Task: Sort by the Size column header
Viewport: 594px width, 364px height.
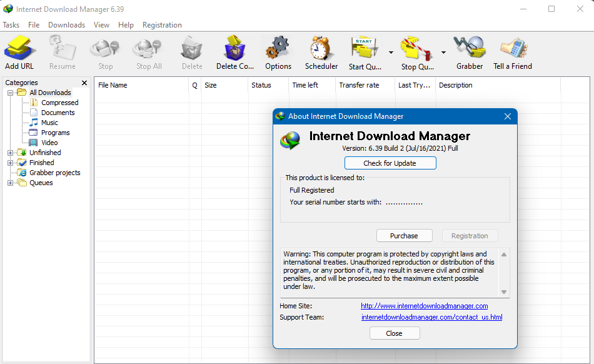Action: pos(224,85)
